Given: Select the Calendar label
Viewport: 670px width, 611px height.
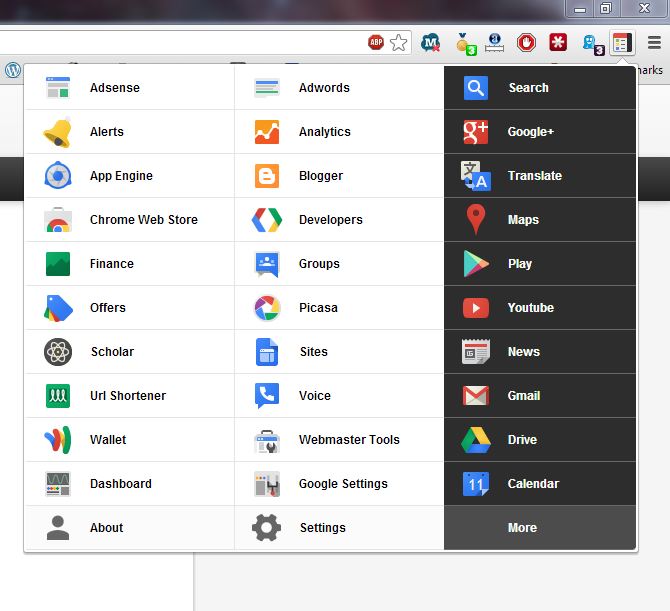Looking at the screenshot, I should click(533, 484).
